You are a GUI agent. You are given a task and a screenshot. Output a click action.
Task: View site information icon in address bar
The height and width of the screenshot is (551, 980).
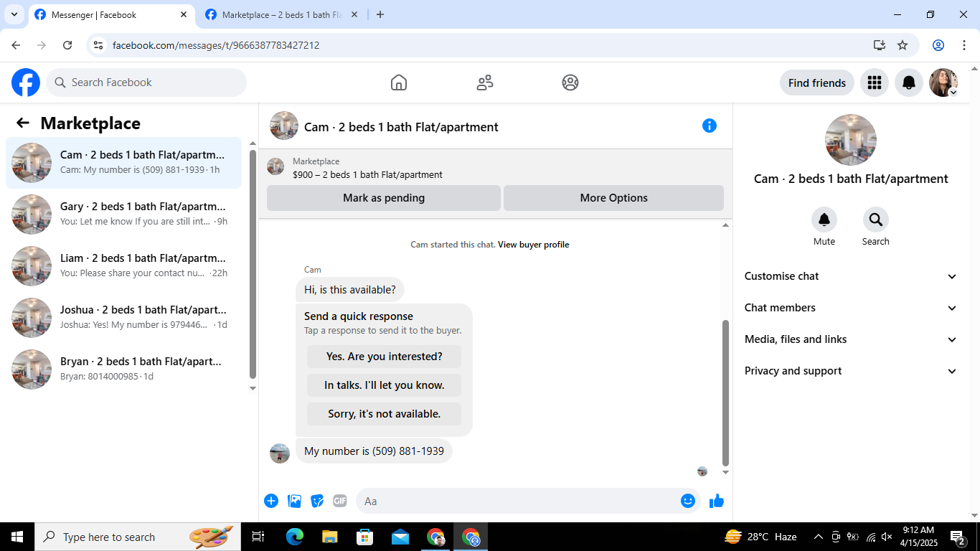click(x=99, y=45)
